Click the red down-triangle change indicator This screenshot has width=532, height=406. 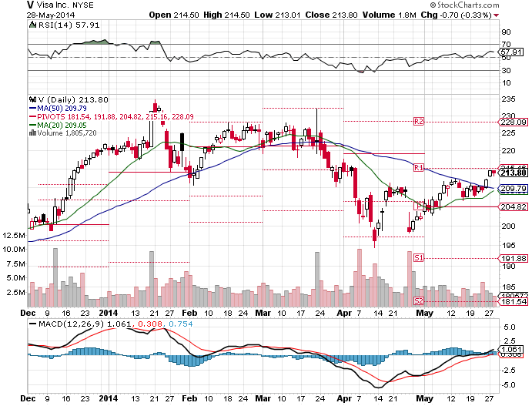[x=497, y=15]
